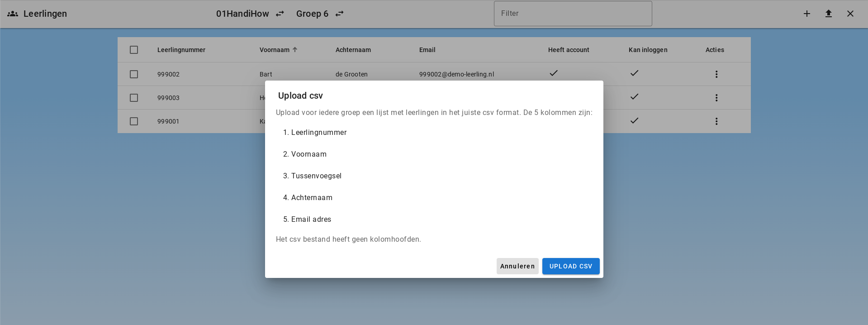The width and height of the screenshot is (868, 325).
Task: Click the plus icon to add student
Action: coord(807,14)
